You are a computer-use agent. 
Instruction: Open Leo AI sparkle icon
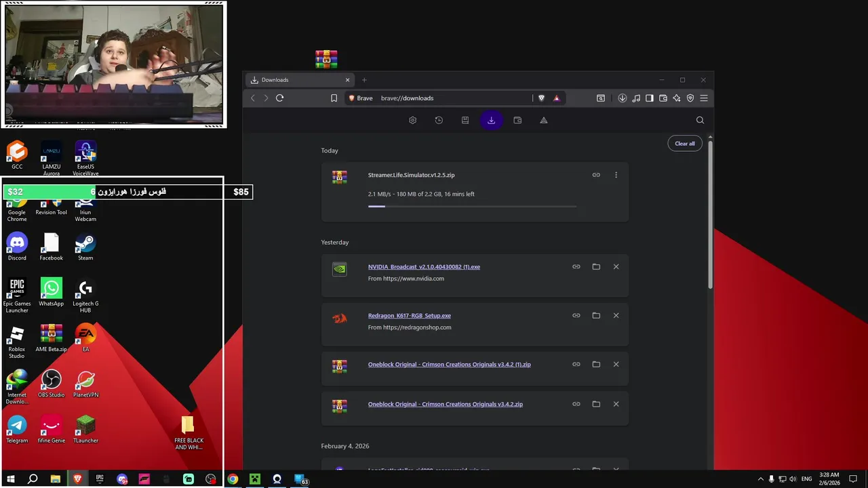click(677, 98)
